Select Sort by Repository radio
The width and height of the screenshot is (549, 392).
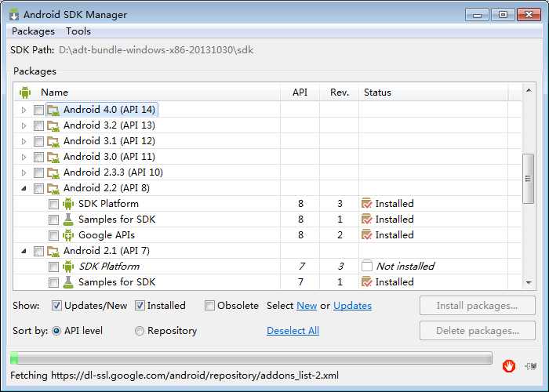140,331
